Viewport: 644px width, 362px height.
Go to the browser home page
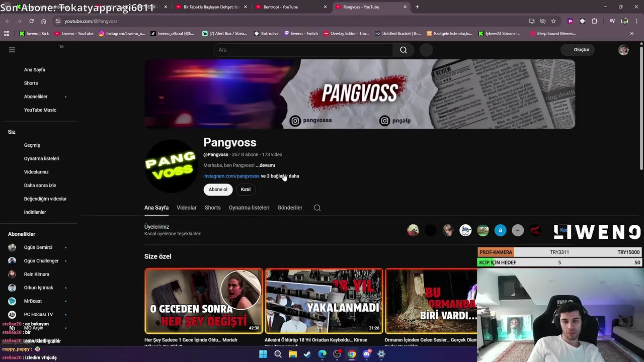point(43,21)
